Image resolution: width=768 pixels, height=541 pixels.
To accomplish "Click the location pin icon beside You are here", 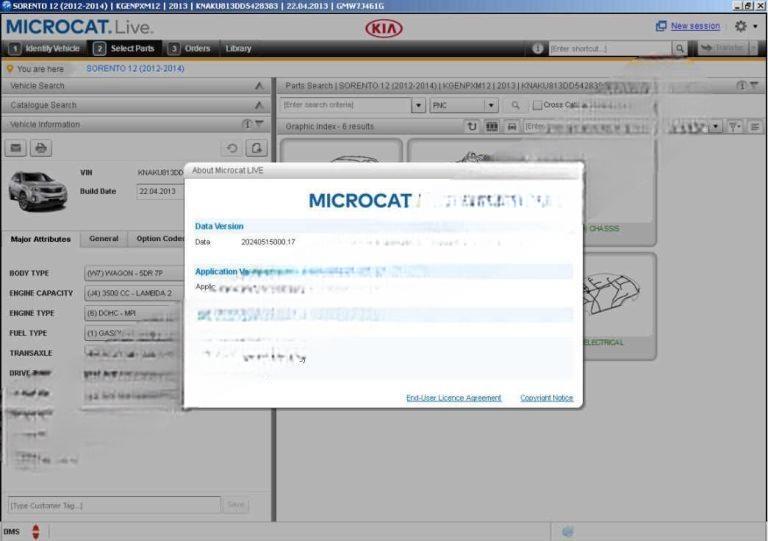I will pyautogui.click(x=10, y=69).
